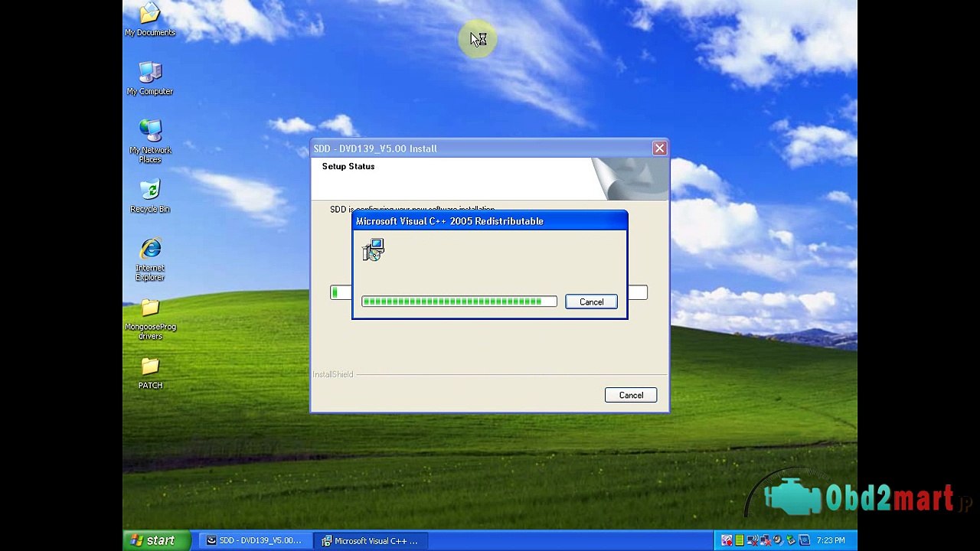Click the Microsoft Visual C++ 2005 Redistributable title bar
This screenshot has height=551, width=980.
click(490, 221)
